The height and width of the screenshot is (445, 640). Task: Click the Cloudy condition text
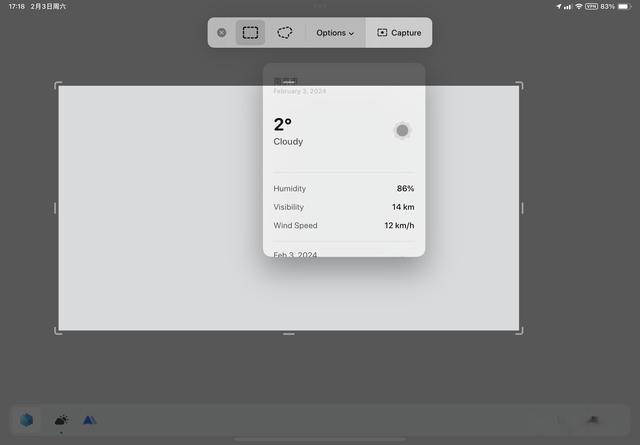(288, 142)
